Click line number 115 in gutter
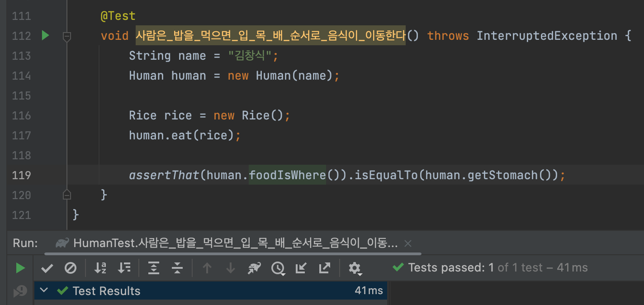Screen dimensions: 644x305 click(x=21, y=95)
